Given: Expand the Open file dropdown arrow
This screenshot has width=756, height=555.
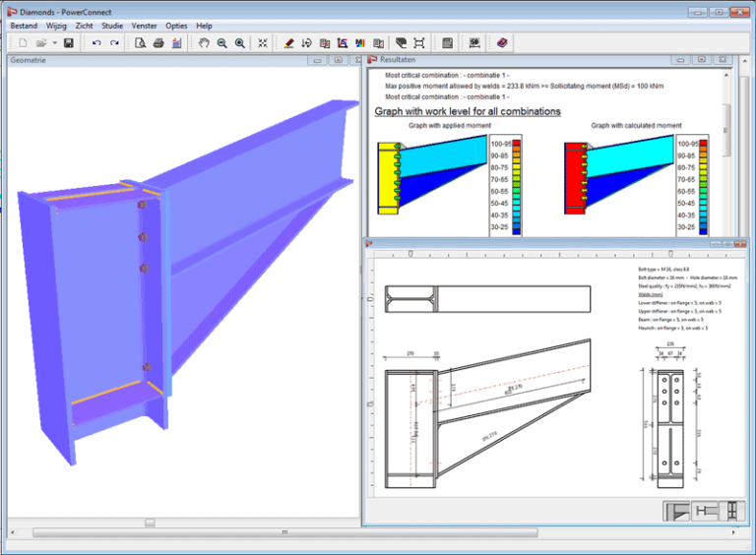Looking at the screenshot, I should point(54,43).
